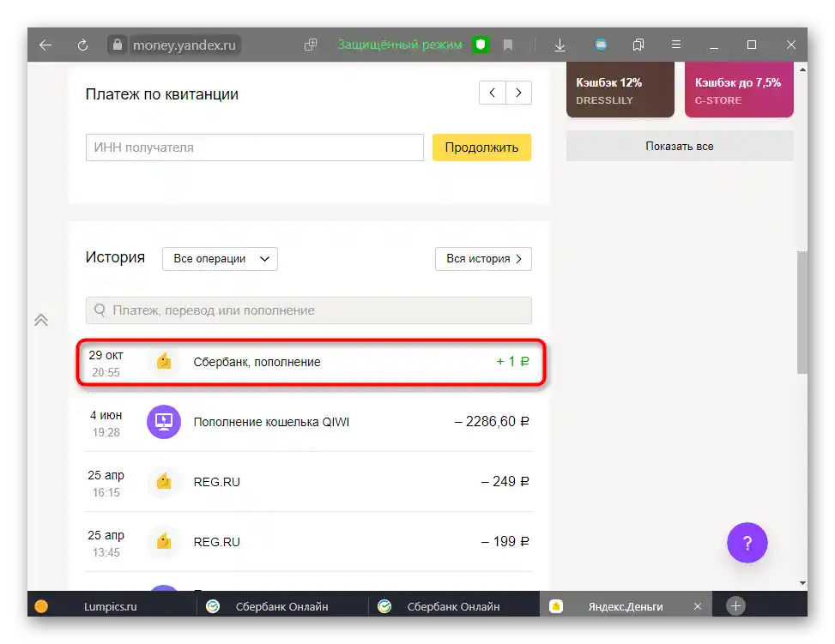Click the green Protect shield icon
The image size is (835, 644).
pos(481,45)
